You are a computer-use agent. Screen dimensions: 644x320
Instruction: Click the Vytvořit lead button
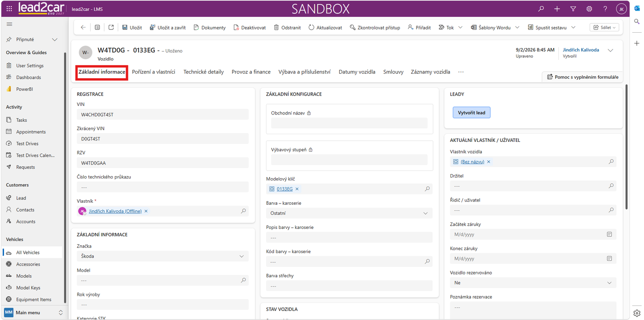[x=471, y=112]
